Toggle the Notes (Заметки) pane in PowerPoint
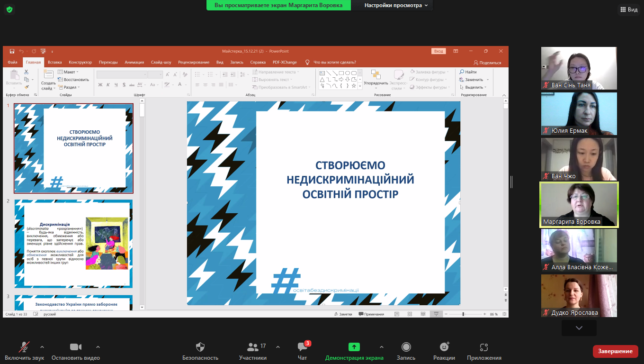The image size is (644, 364). click(x=343, y=314)
